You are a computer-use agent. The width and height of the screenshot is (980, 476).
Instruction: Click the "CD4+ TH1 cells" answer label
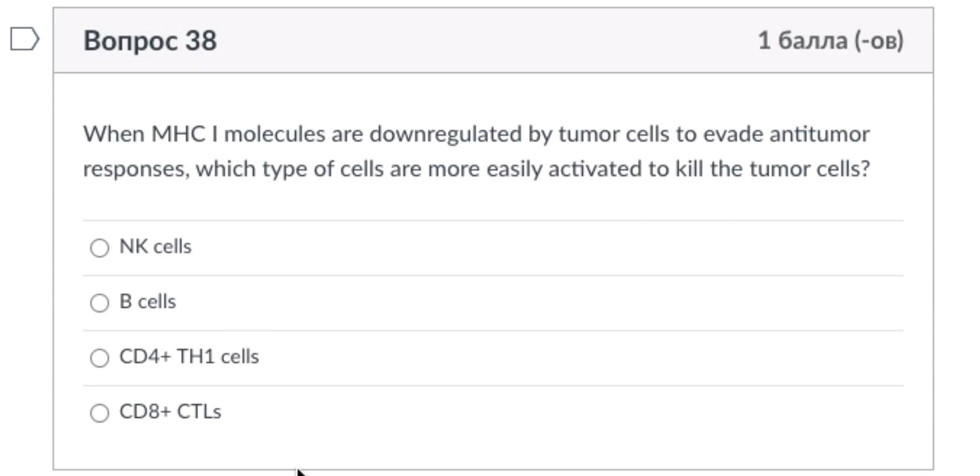(189, 357)
